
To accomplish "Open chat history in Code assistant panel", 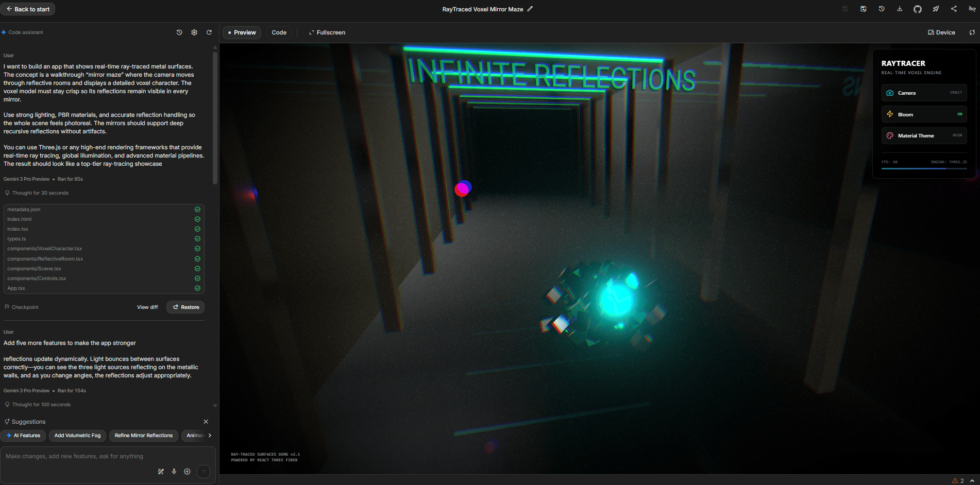I will [x=179, y=32].
